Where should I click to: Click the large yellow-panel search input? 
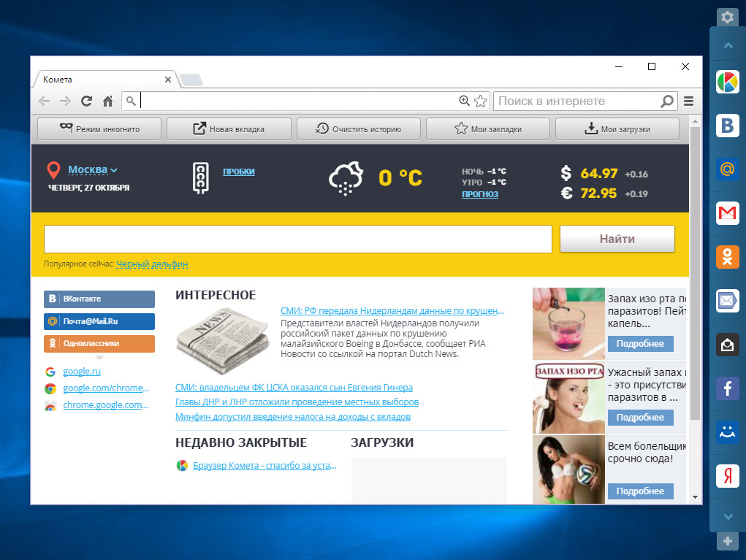point(298,239)
